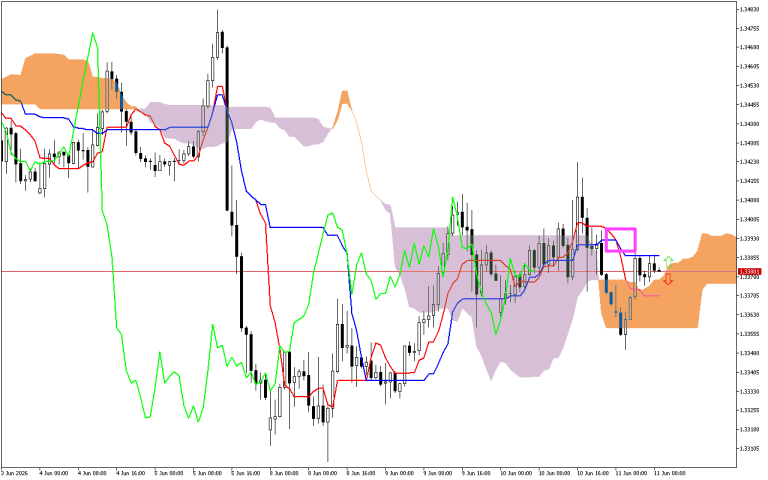
Task: Click the 5 Jun 16:00 time label
Action: [x=245, y=473]
